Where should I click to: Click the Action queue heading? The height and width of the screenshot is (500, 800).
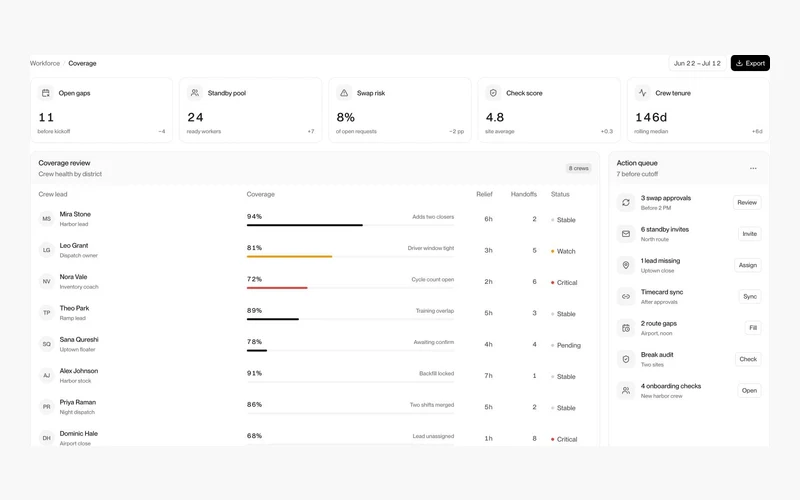(x=637, y=163)
